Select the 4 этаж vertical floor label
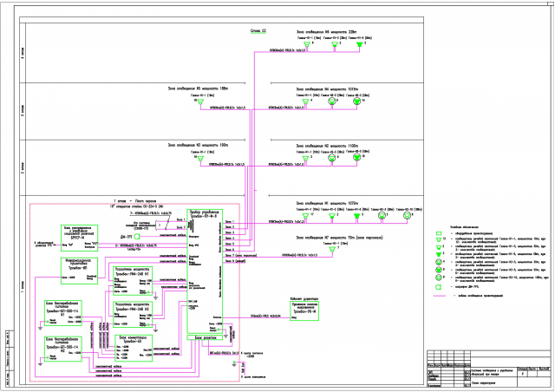555x392 pixels. coord(23,53)
